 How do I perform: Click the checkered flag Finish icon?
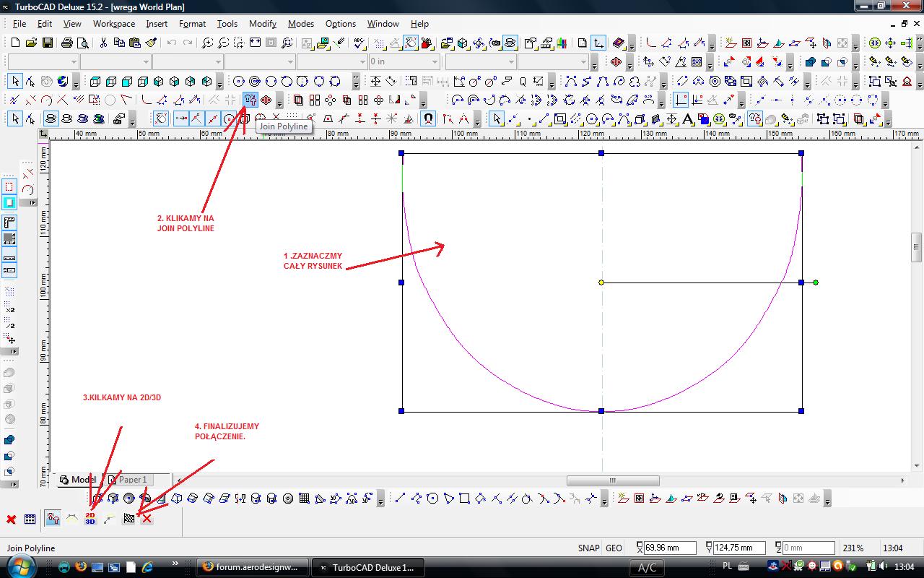(129, 518)
